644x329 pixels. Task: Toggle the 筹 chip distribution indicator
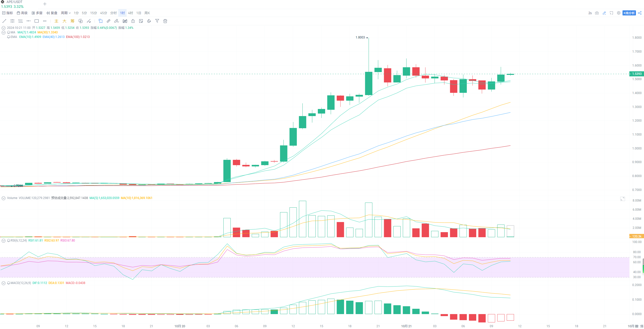click(x=73, y=21)
